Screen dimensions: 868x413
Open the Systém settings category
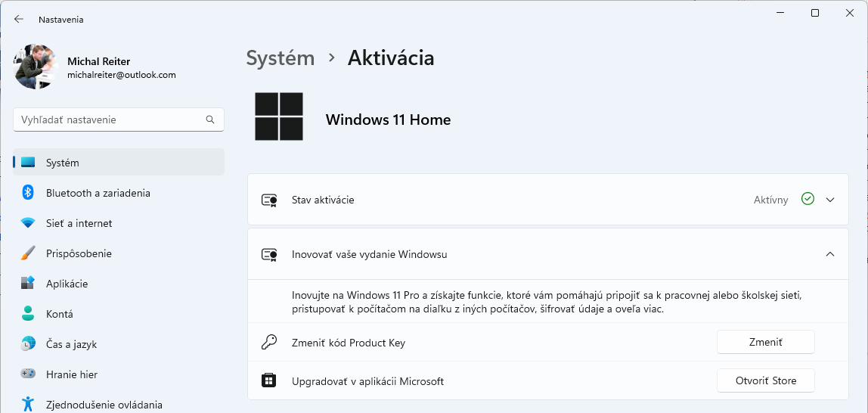coord(63,163)
